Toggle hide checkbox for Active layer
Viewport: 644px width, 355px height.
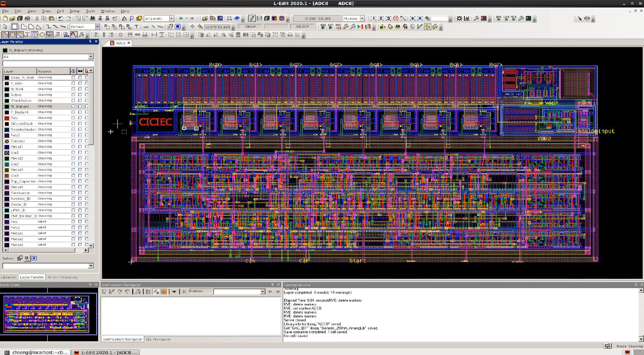tap(80, 94)
